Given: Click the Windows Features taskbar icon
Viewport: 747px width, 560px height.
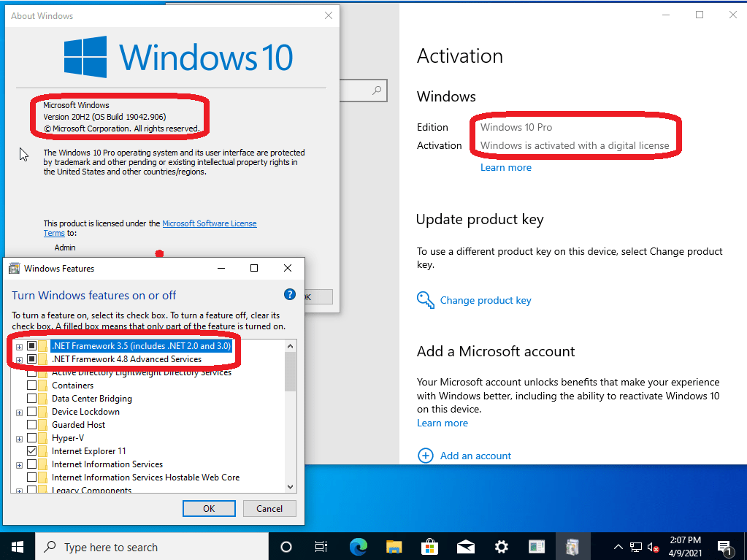Looking at the screenshot, I should click(572, 547).
